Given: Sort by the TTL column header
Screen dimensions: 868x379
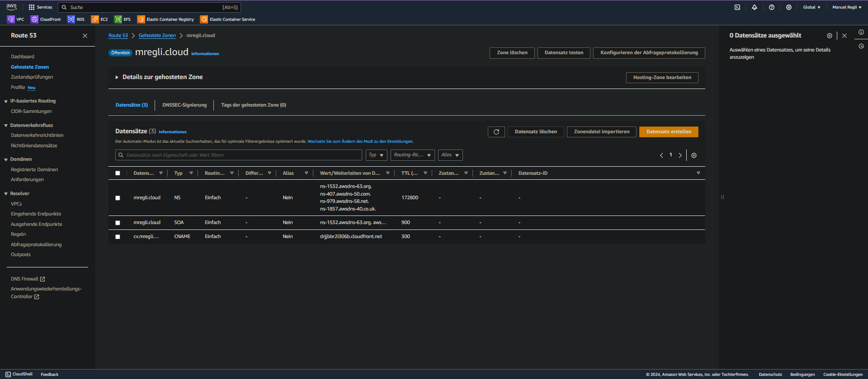Looking at the screenshot, I should (410, 173).
